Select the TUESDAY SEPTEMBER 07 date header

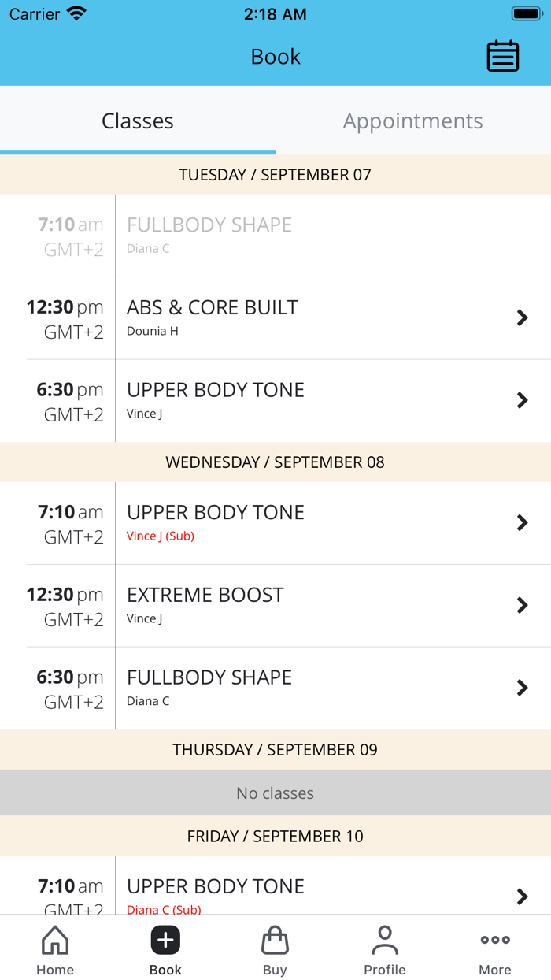pyautogui.click(x=275, y=175)
